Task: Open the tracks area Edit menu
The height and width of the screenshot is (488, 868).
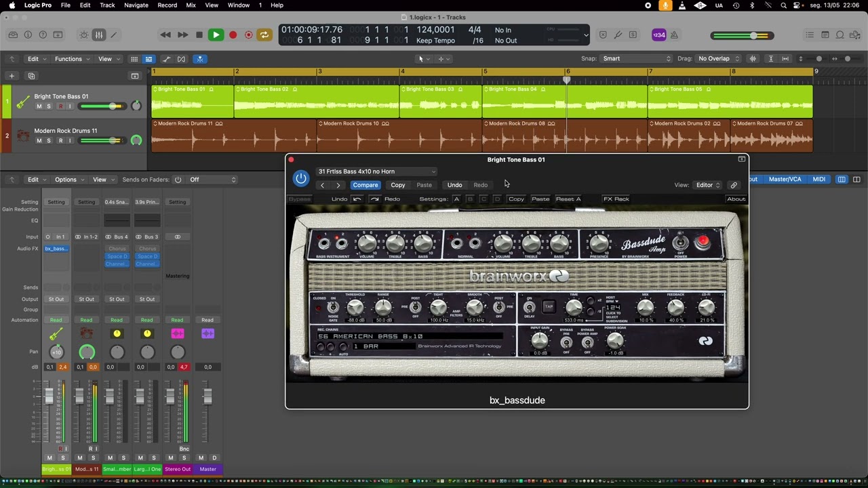Action: coord(36,59)
